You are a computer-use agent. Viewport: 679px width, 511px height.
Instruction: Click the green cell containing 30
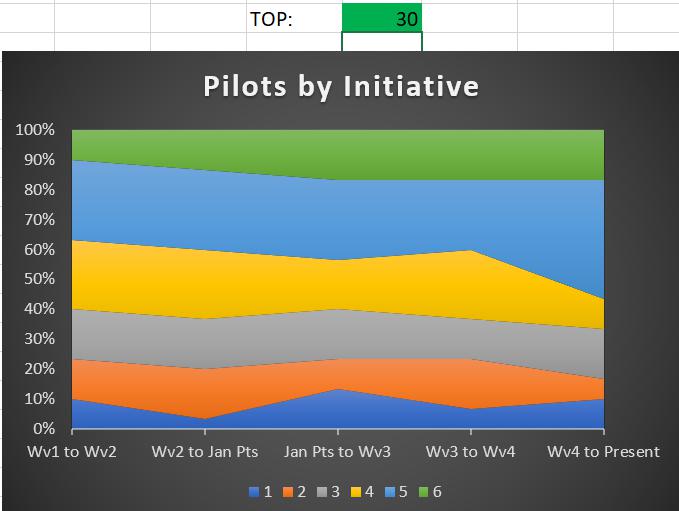coord(381,17)
